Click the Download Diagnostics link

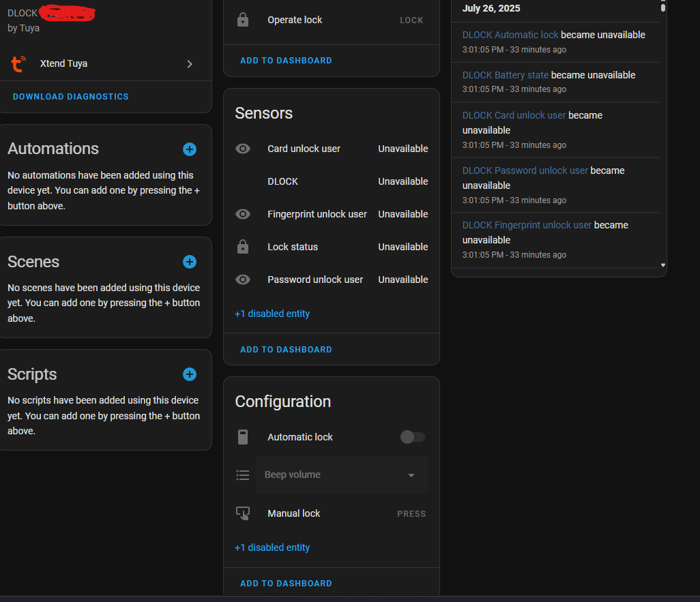point(71,97)
